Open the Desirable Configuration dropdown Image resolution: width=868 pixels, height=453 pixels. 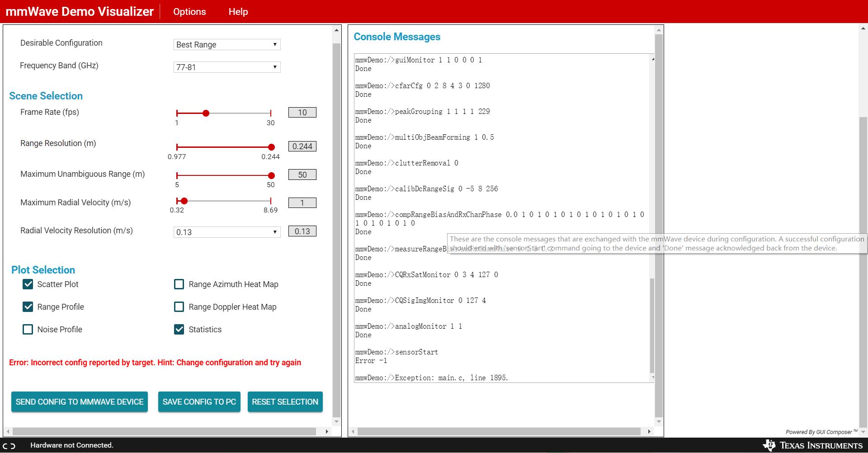(227, 44)
